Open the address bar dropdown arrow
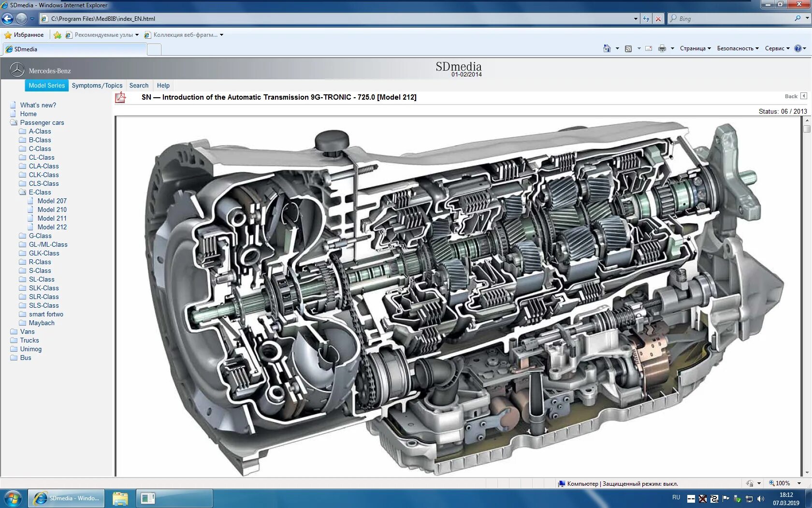 pos(636,18)
